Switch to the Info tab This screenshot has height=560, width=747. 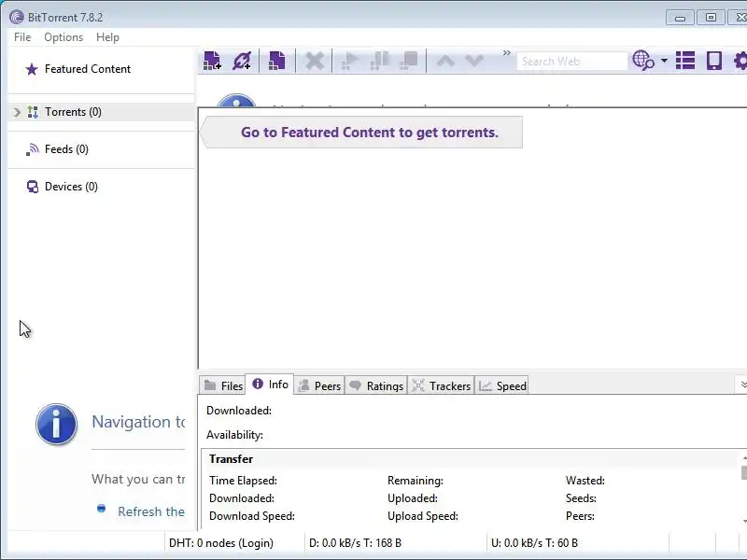click(x=270, y=385)
